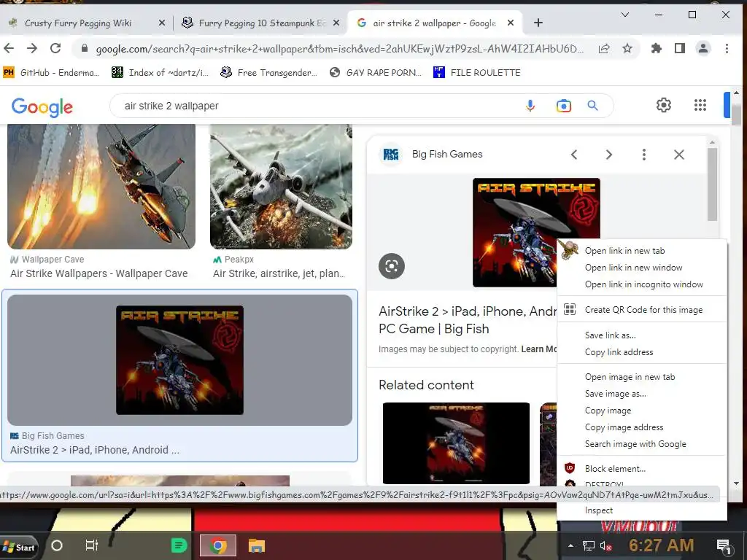Open the Wallpaper Cave fighter jet thumbnail
The width and height of the screenshot is (747, 560).
click(101, 186)
